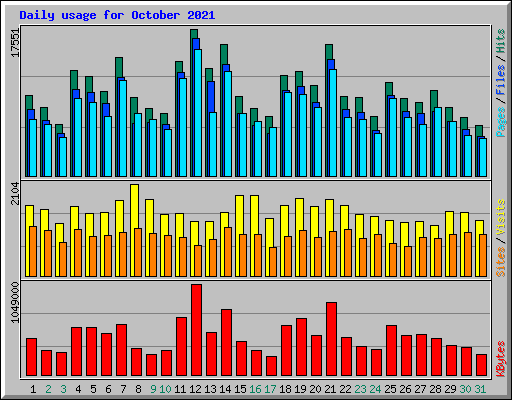
Task: Select day label 20
Action: click(x=315, y=389)
